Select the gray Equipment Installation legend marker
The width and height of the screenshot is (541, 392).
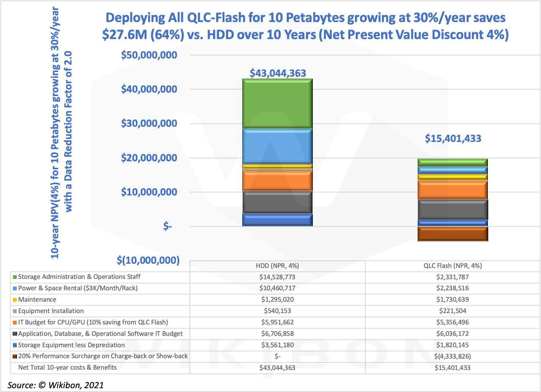(14, 311)
